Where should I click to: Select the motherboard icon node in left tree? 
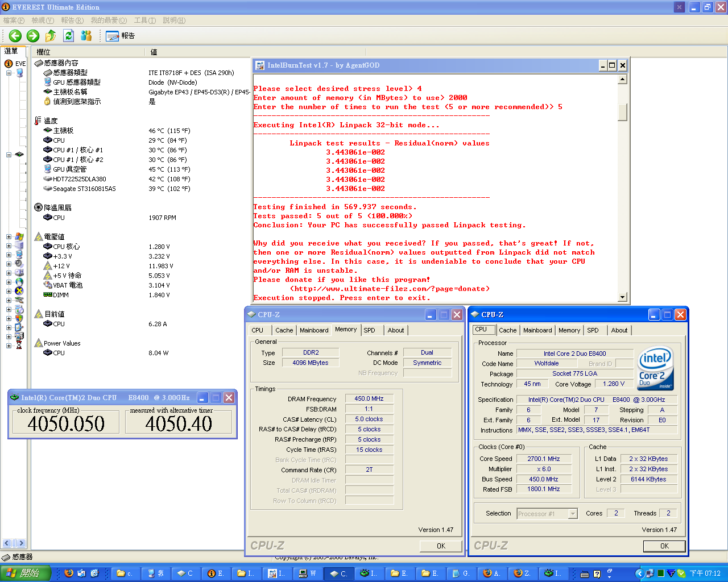(x=19, y=155)
